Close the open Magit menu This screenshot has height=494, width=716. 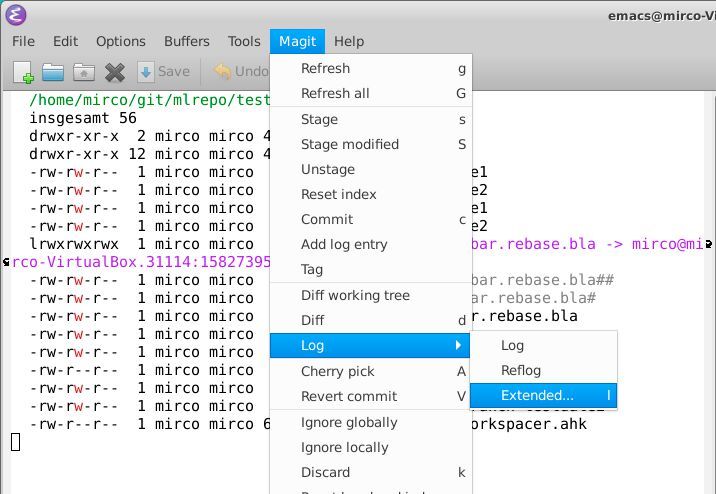[297, 41]
